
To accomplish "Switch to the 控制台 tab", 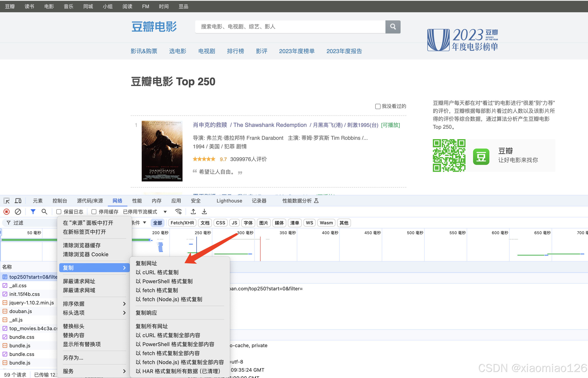I will click(x=60, y=201).
